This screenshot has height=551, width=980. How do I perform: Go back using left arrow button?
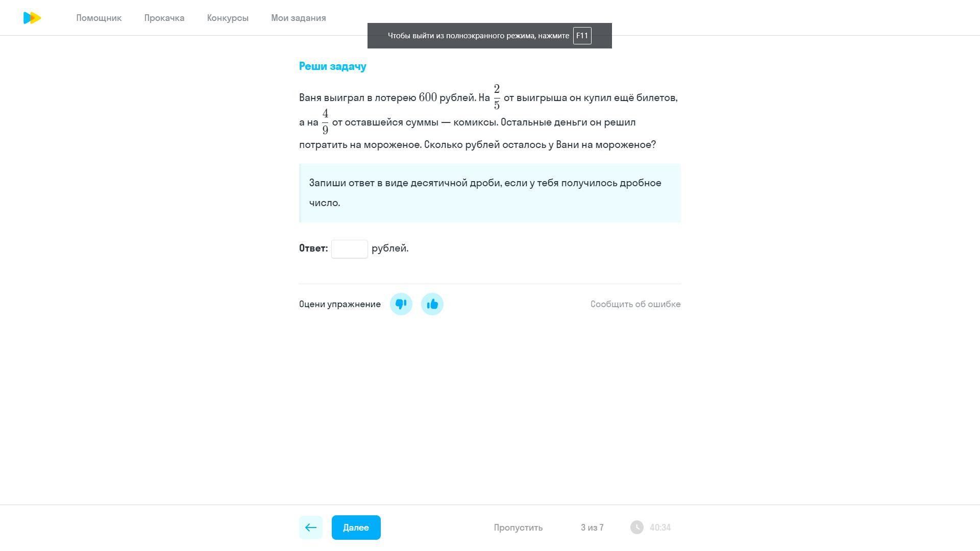[311, 528]
